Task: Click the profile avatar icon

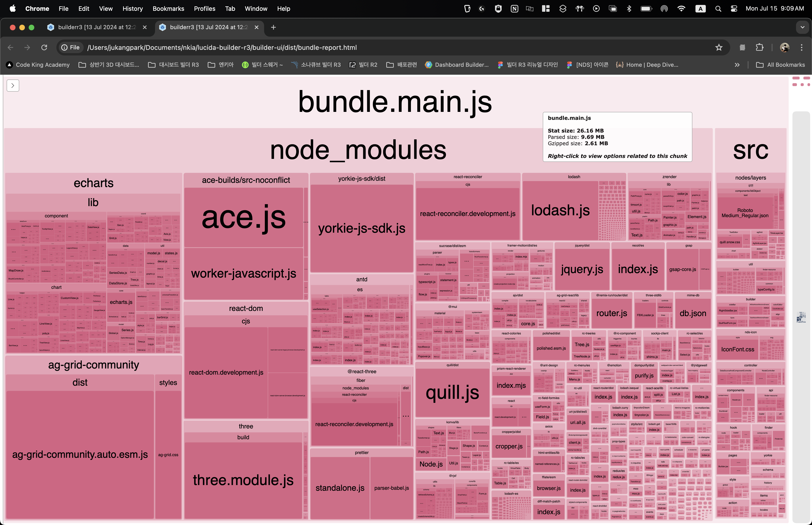Action: (785, 47)
